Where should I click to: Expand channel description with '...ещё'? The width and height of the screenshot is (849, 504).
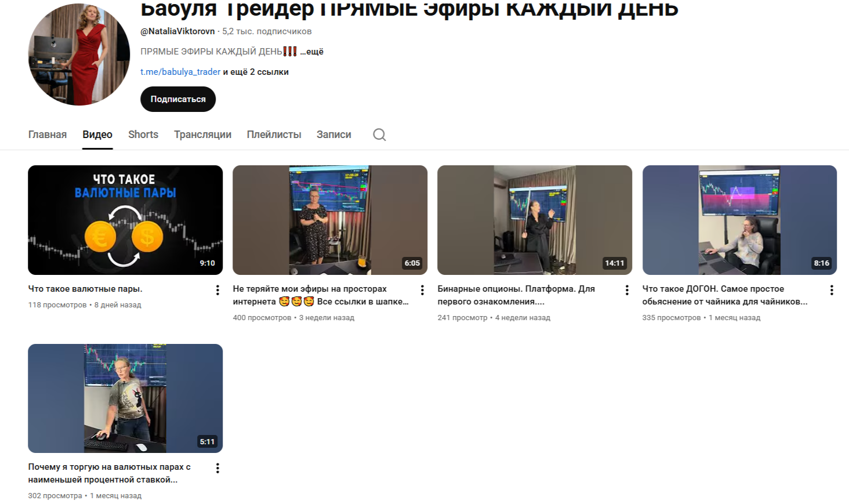(312, 52)
